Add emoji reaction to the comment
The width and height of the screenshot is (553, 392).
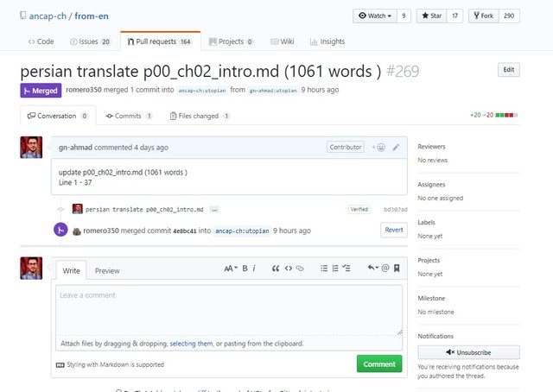pyautogui.click(x=378, y=148)
